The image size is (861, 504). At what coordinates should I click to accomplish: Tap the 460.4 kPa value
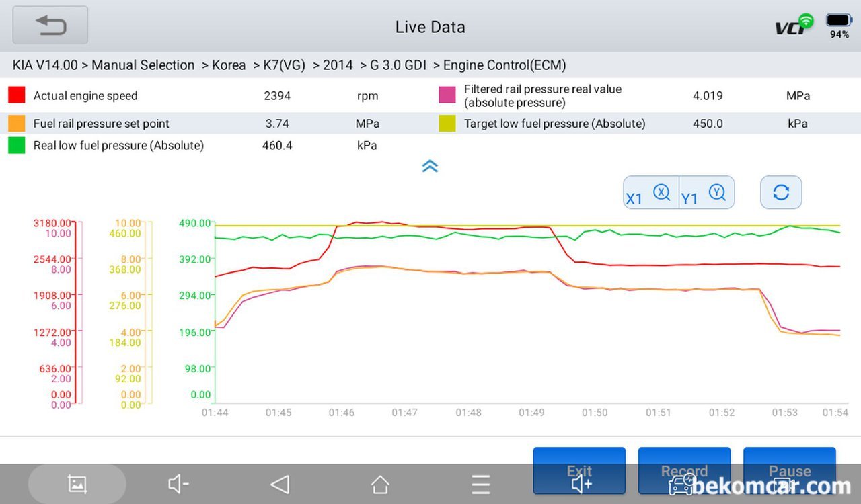click(277, 146)
